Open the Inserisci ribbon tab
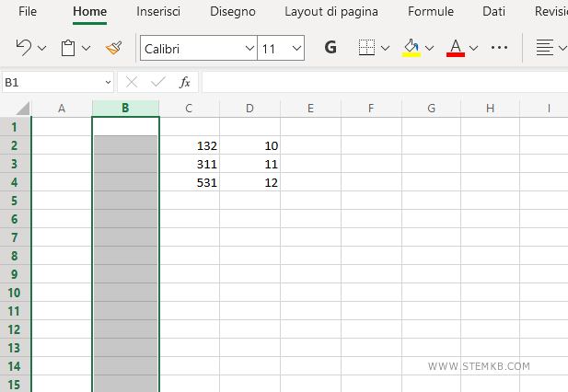568x392 pixels. (158, 12)
